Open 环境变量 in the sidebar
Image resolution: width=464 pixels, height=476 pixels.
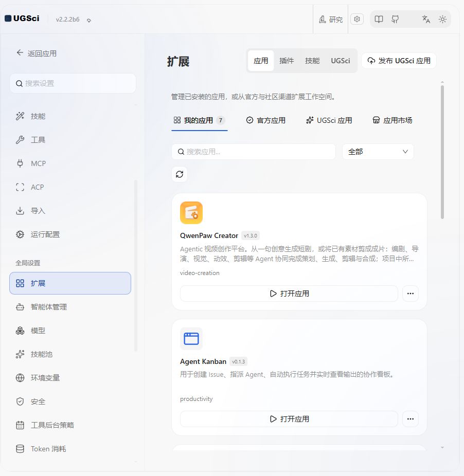[70, 378]
